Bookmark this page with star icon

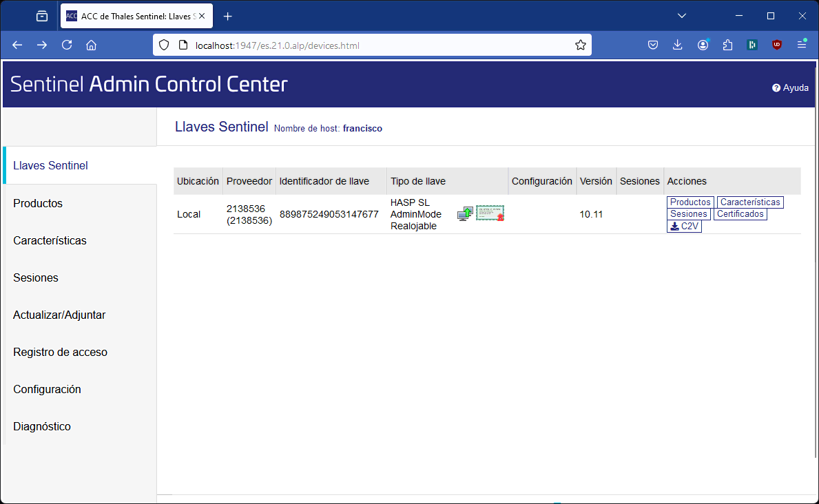[580, 45]
